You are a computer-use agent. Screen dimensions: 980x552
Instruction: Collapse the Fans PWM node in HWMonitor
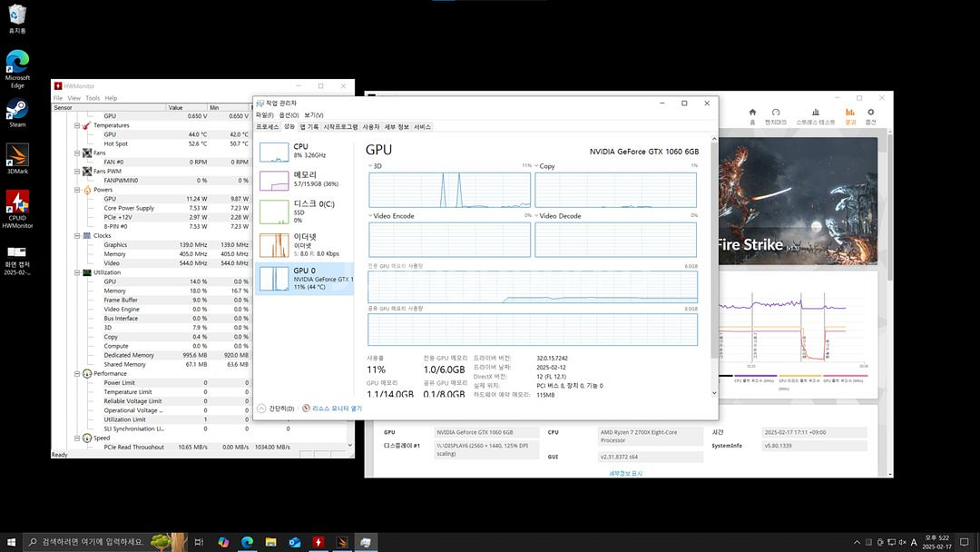coord(77,172)
